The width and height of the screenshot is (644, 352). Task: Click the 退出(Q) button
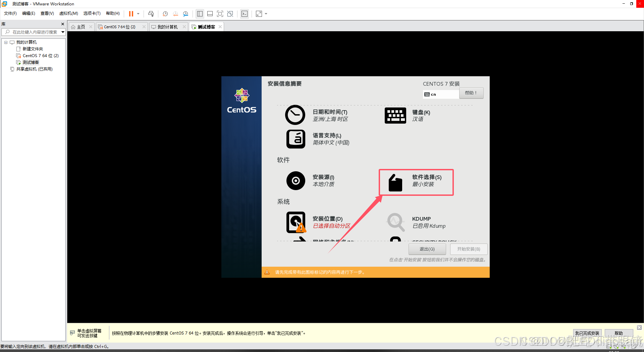point(427,249)
